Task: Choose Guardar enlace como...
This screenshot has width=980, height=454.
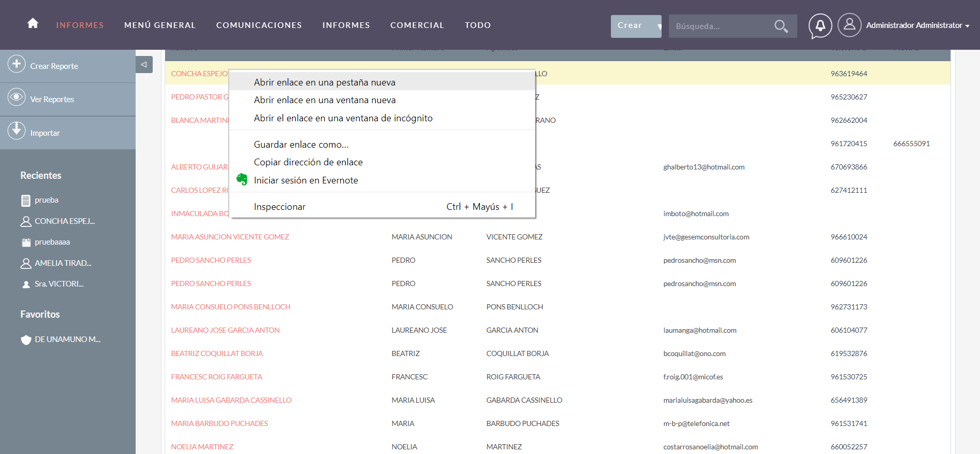Action: tap(382, 144)
